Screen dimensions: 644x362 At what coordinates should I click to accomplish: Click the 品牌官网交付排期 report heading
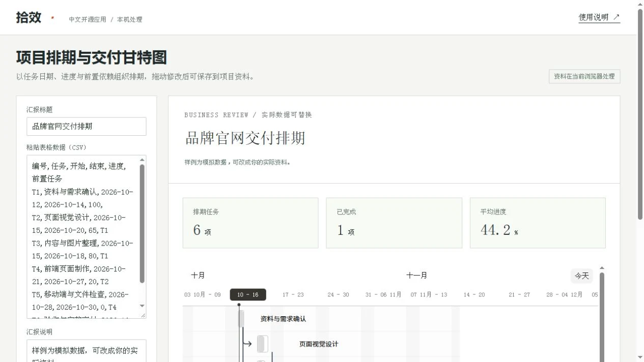tap(245, 138)
